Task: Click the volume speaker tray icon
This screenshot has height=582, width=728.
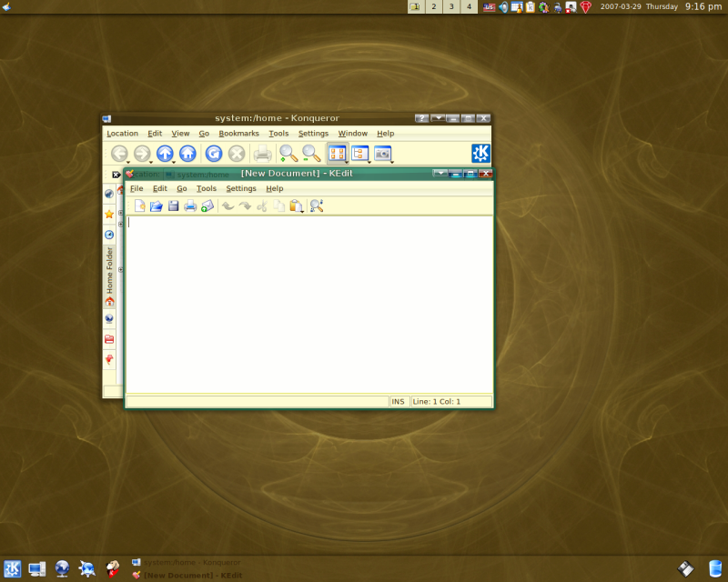Action: (503, 7)
